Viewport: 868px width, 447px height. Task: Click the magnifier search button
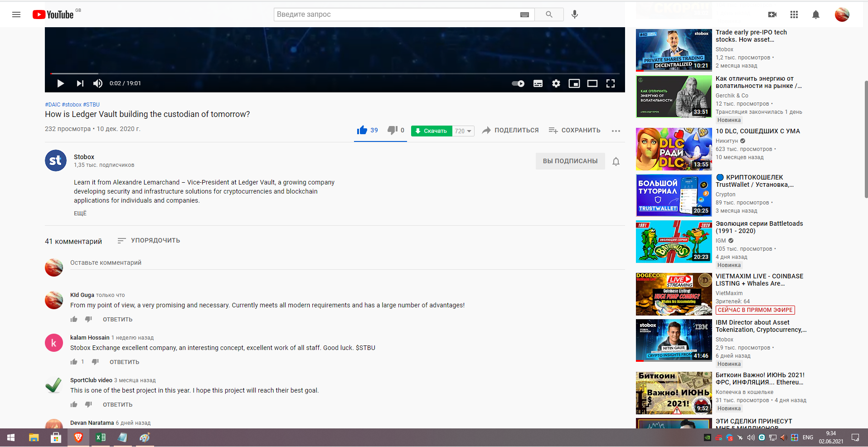coord(549,15)
